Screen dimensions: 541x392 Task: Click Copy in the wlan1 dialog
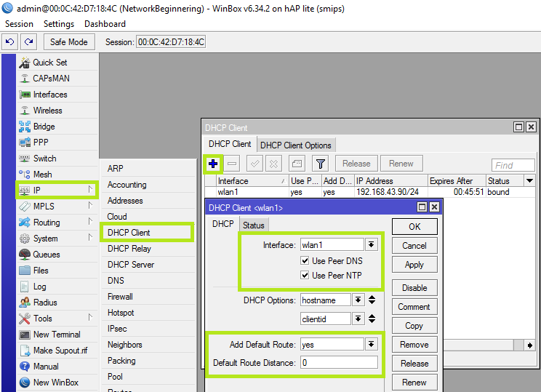pyautogui.click(x=414, y=326)
